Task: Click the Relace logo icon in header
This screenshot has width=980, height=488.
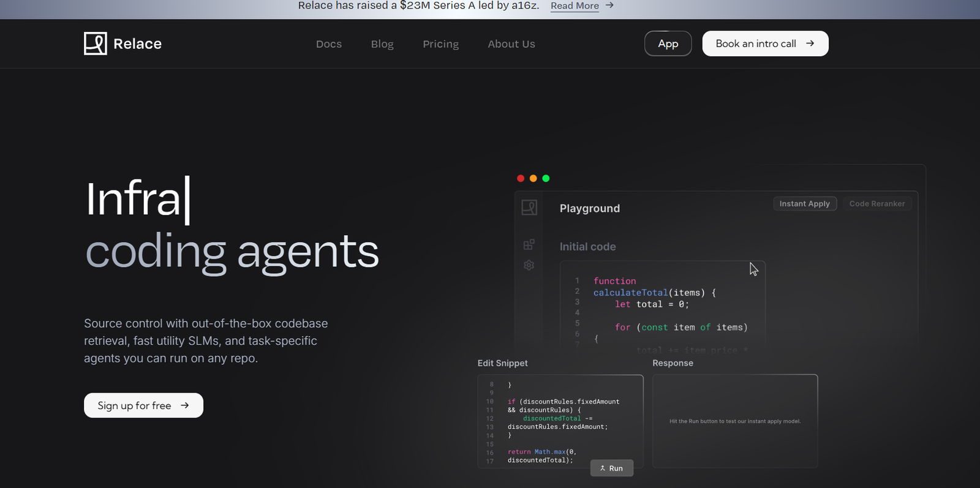Action: coord(96,43)
